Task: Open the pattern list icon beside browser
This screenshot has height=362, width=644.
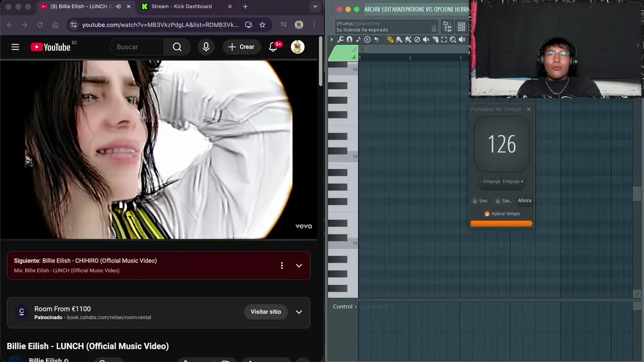Action: (x=461, y=27)
